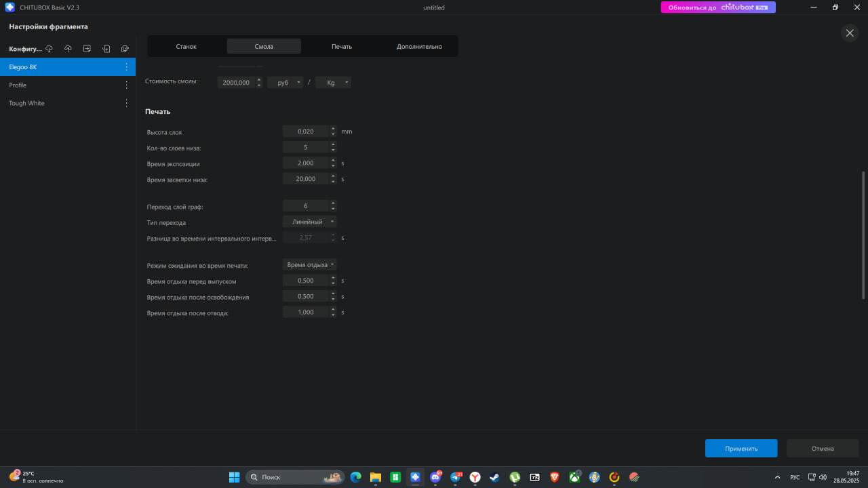
Task: Open the Kg unit dropdown
Action: click(333, 83)
